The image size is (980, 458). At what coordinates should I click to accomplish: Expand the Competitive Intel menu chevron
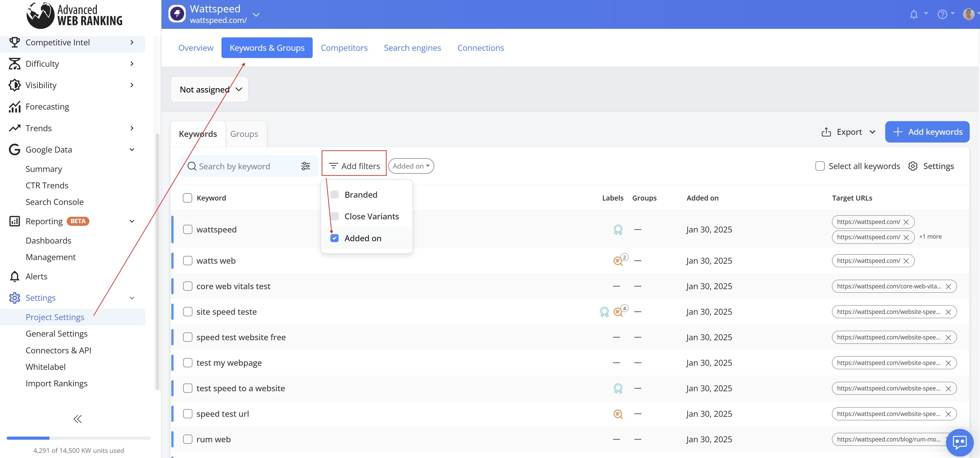click(132, 42)
